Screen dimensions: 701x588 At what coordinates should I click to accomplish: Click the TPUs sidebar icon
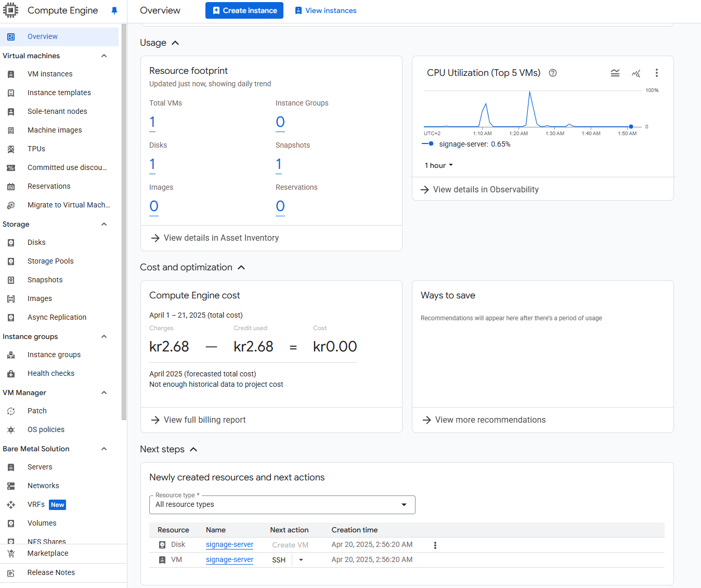click(11, 149)
